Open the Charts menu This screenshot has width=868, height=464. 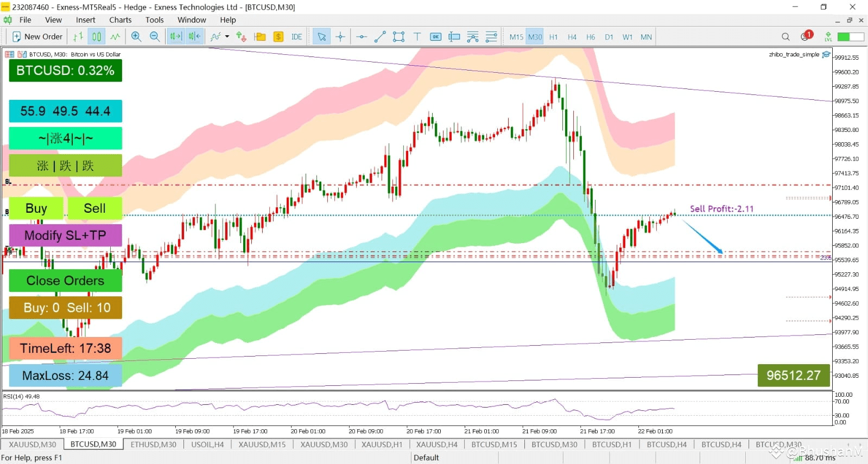click(x=120, y=20)
